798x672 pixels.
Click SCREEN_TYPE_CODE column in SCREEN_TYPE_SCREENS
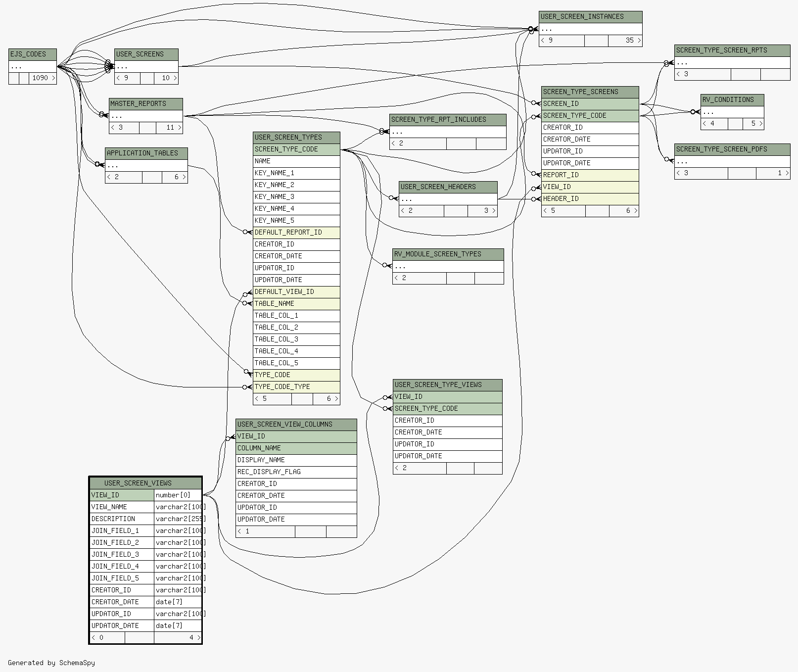tap(590, 116)
